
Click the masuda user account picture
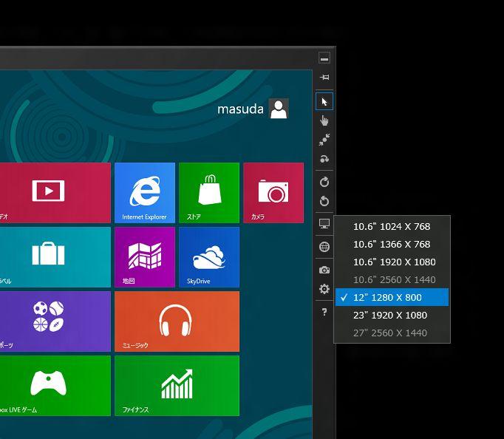pos(279,109)
